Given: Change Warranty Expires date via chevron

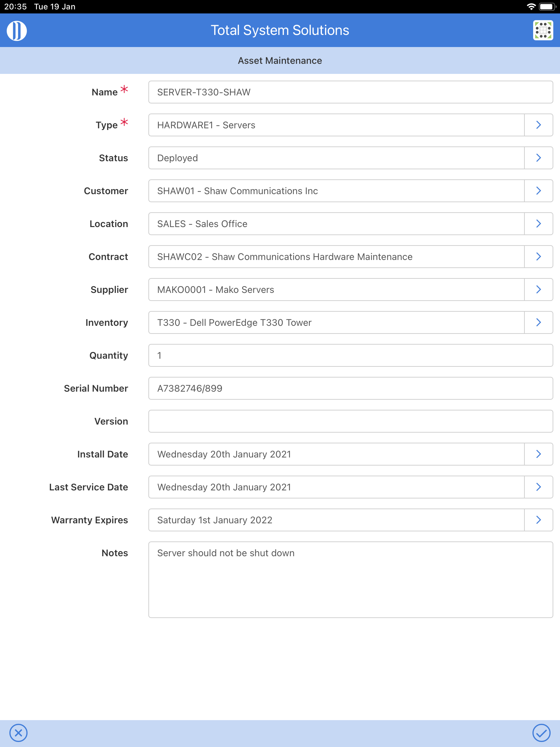Looking at the screenshot, I should click(539, 520).
